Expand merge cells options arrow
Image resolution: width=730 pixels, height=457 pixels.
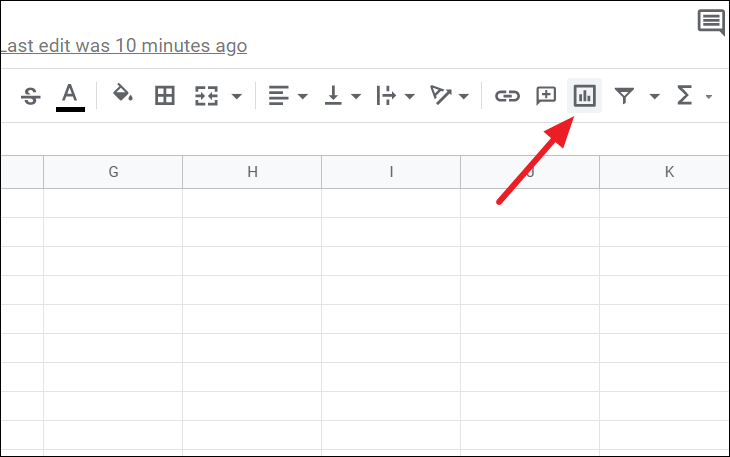tap(237, 96)
